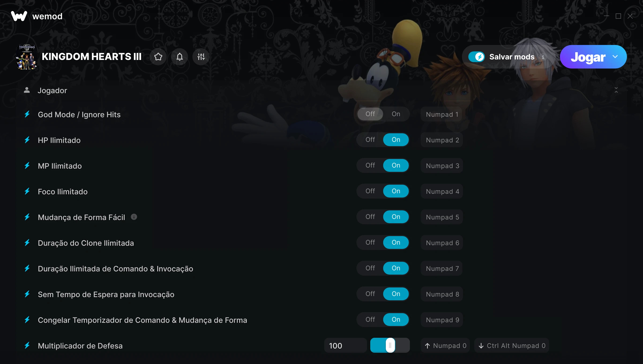Open the mod settings sliders icon

[x=201, y=57]
